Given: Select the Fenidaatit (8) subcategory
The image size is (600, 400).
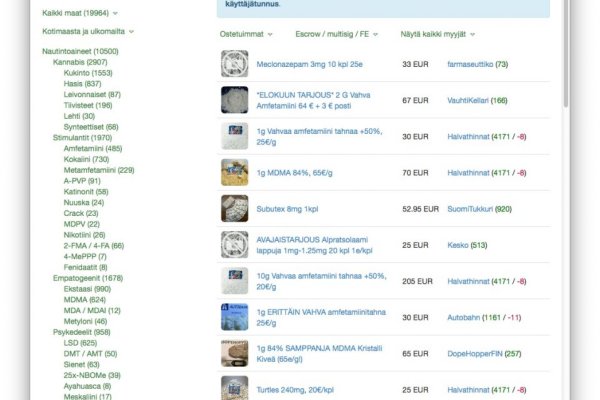Looking at the screenshot, I should (x=85, y=267).
